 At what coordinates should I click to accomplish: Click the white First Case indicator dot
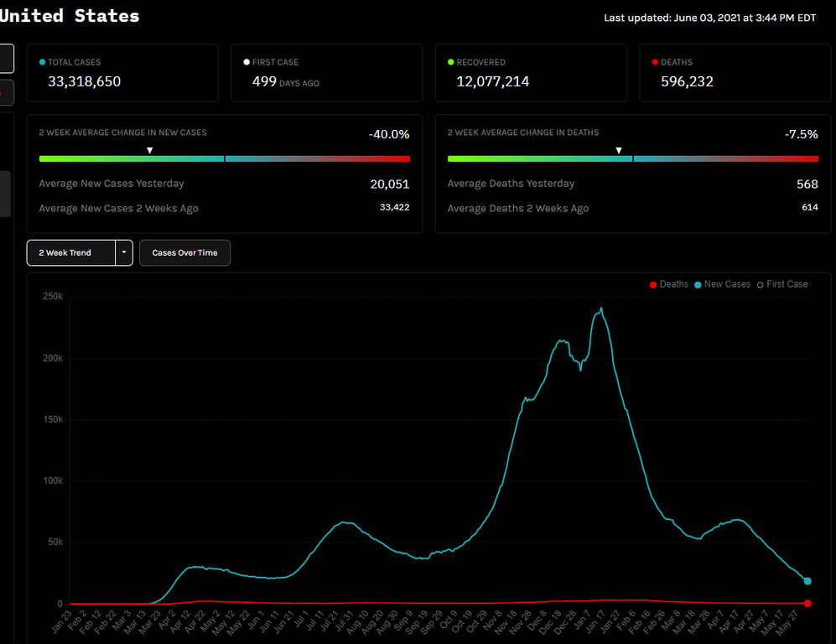(247, 62)
